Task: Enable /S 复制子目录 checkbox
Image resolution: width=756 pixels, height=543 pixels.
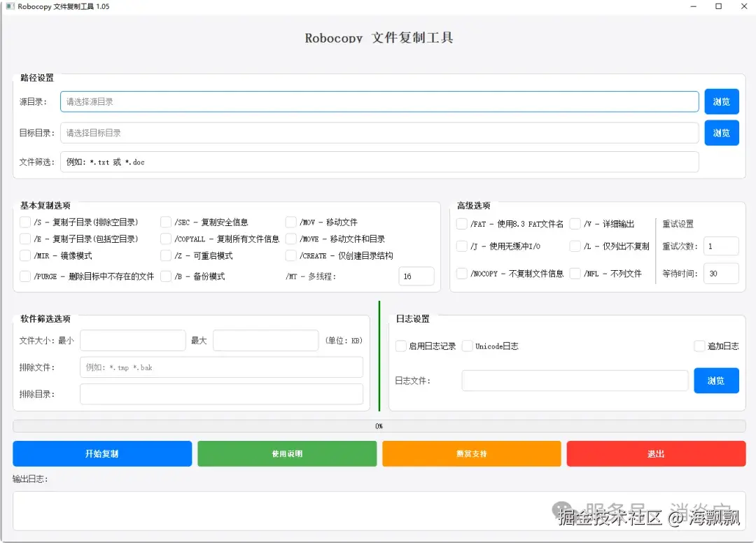Action: (24, 222)
